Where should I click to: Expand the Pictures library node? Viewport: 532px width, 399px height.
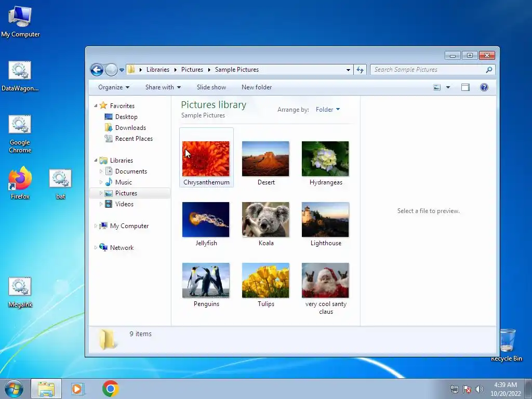(x=101, y=193)
